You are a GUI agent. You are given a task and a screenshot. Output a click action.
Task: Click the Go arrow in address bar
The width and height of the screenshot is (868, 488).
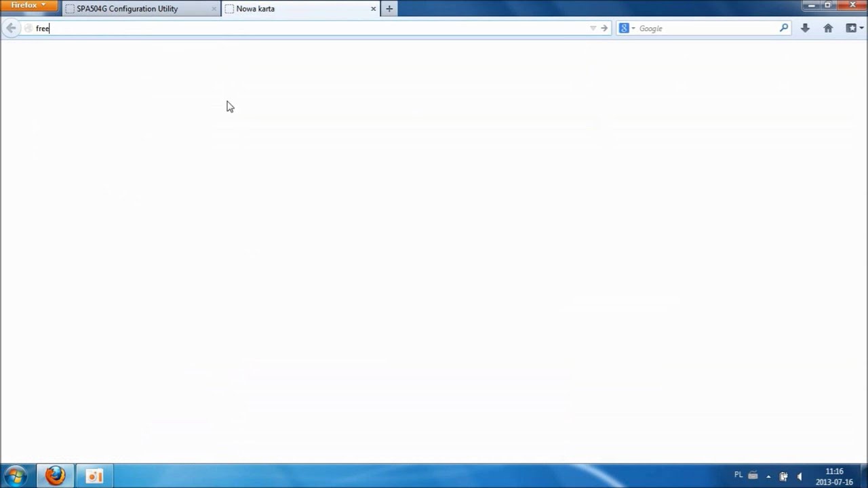tap(604, 28)
